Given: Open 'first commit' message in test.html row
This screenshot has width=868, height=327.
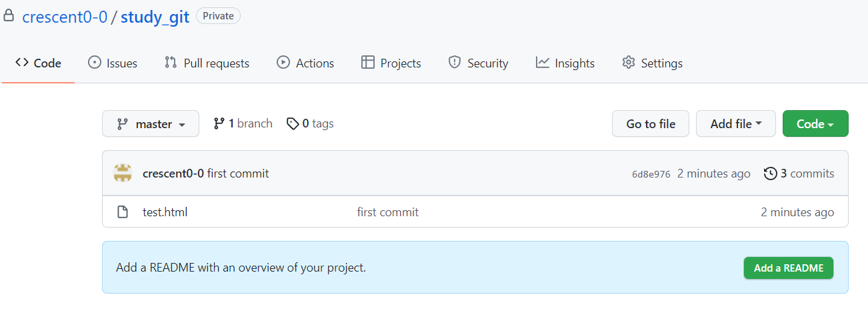Looking at the screenshot, I should point(388,212).
